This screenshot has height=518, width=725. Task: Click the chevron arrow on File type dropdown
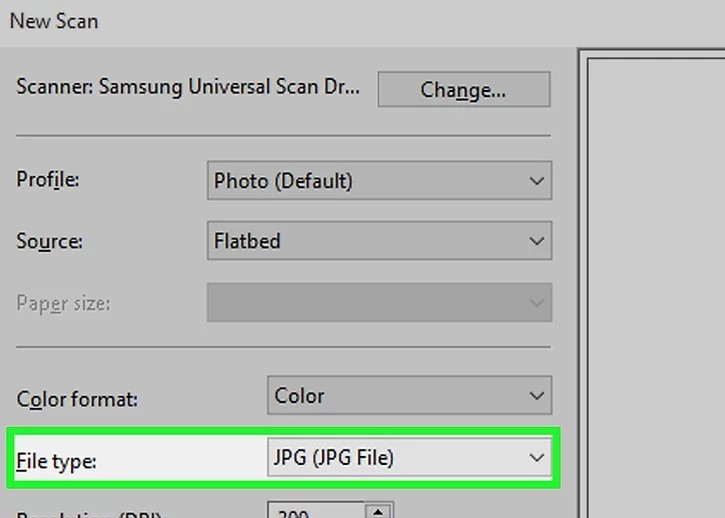click(537, 458)
